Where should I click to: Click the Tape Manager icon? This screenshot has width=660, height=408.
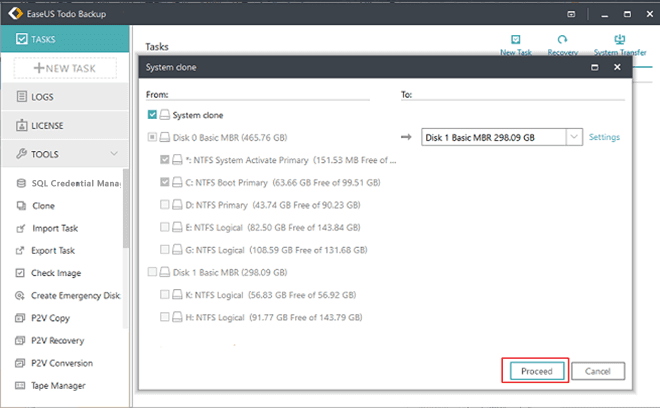pos(20,385)
